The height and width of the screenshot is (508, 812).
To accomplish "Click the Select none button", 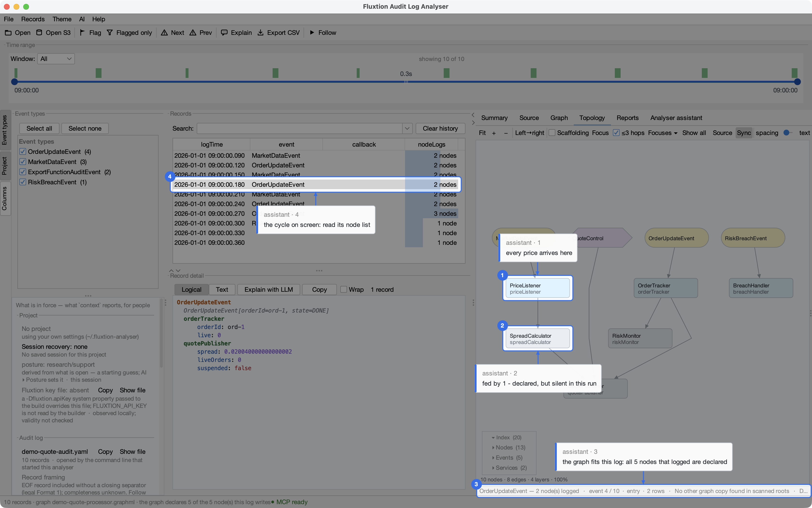I will coord(85,128).
